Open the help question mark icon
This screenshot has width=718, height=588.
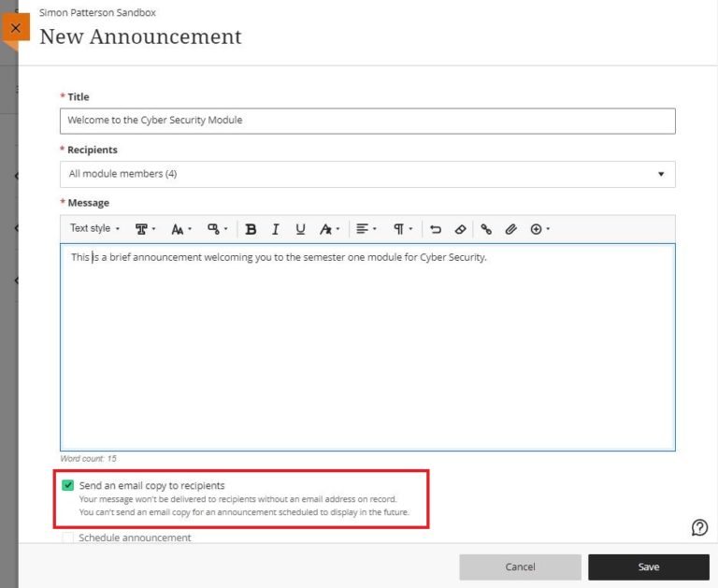(x=699, y=527)
